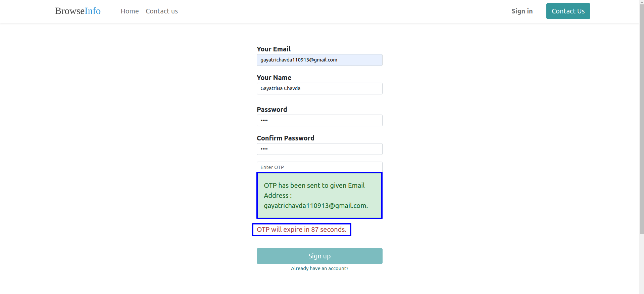
Task: Submit with the Sign up button
Action: click(x=319, y=256)
